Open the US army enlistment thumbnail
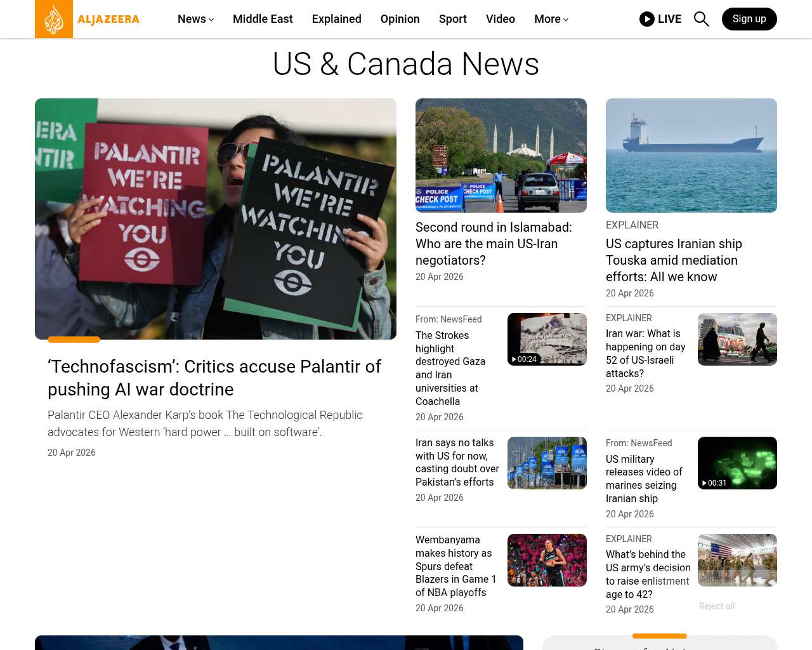 click(x=737, y=560)
